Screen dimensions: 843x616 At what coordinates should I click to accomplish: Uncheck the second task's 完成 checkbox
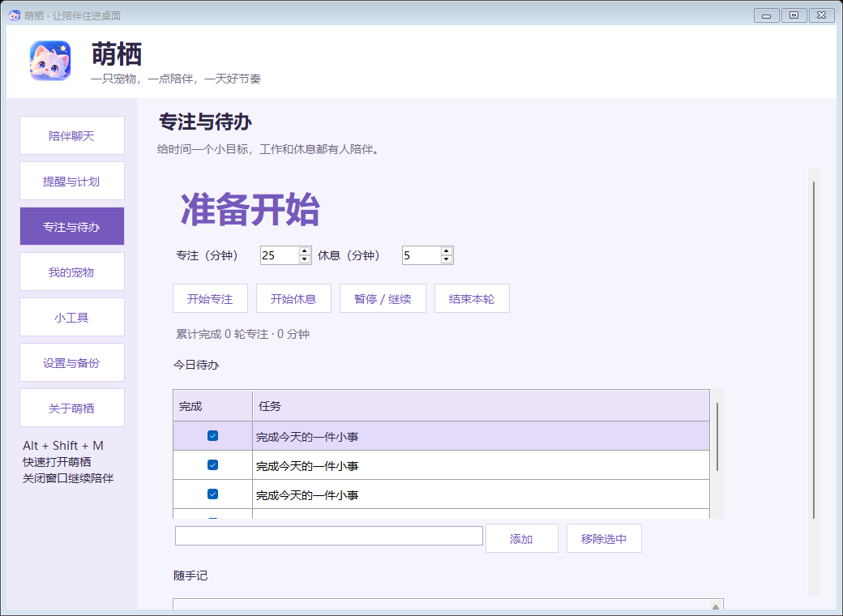pyautogui.click(x=213, y=465)
